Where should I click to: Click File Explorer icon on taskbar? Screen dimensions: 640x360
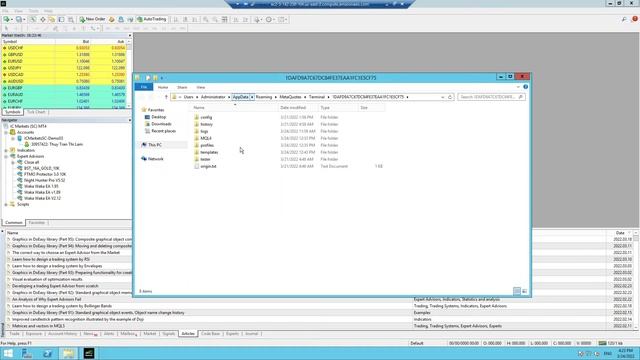[68, 353]
